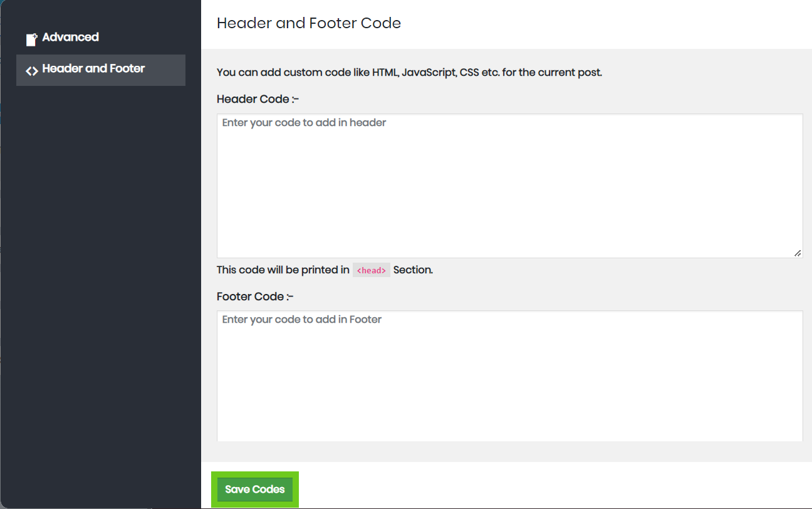Click the custom code description sentence
The height and width of the screenshot is (509, 812).
point(409,72)
